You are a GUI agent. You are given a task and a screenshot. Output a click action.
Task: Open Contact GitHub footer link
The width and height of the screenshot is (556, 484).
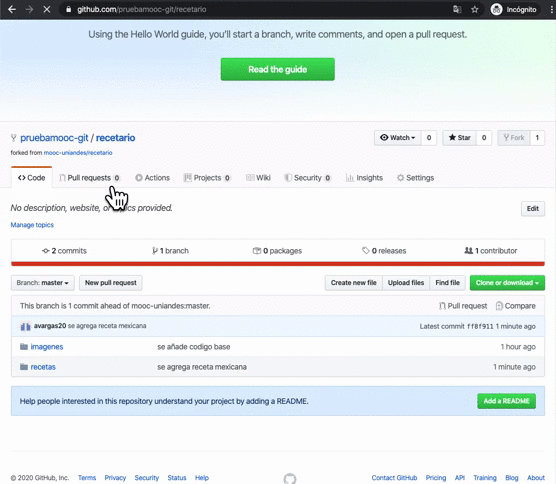394,478
